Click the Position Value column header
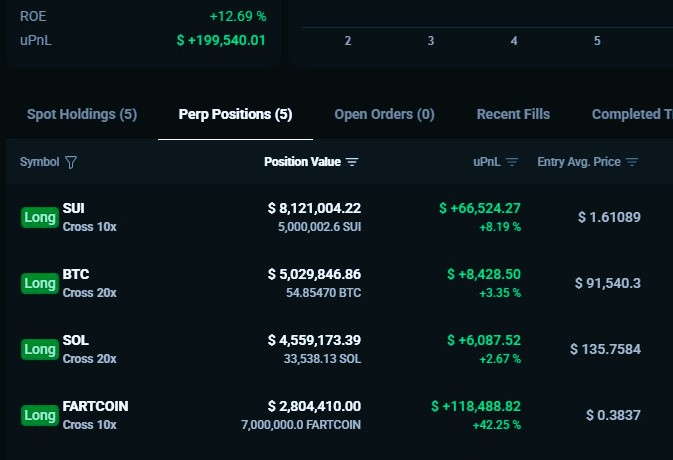Screen dimensions: 673x460 coord(302,162)
